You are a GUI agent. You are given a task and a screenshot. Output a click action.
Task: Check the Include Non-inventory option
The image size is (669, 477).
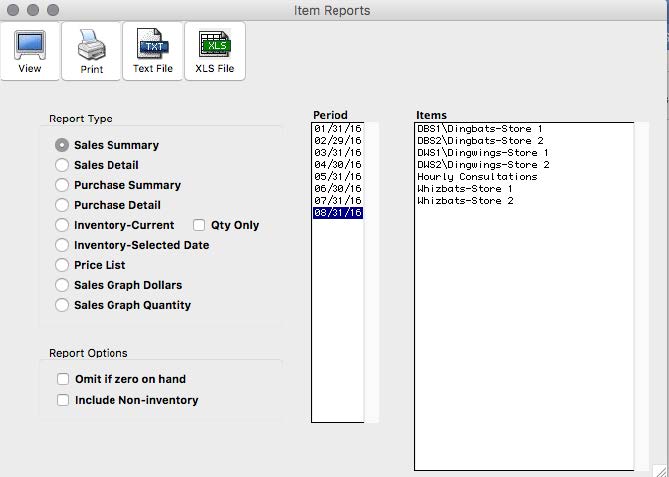point(64,400)
